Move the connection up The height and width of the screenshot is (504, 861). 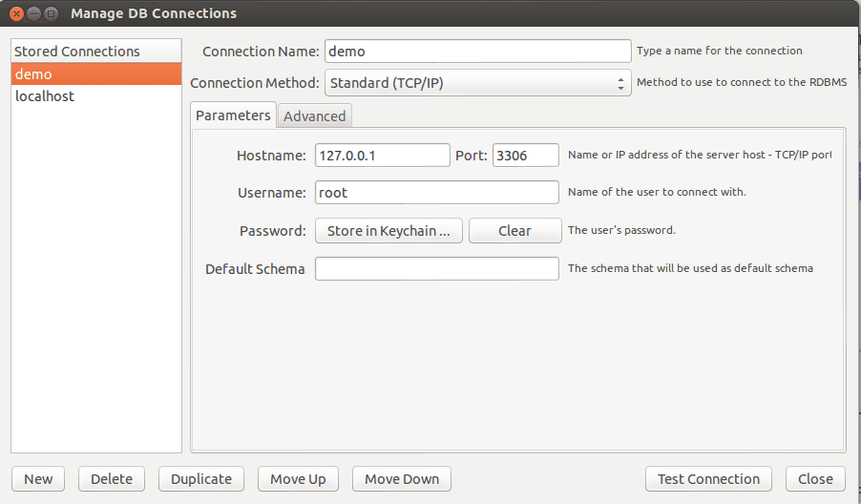click(298, 479)
